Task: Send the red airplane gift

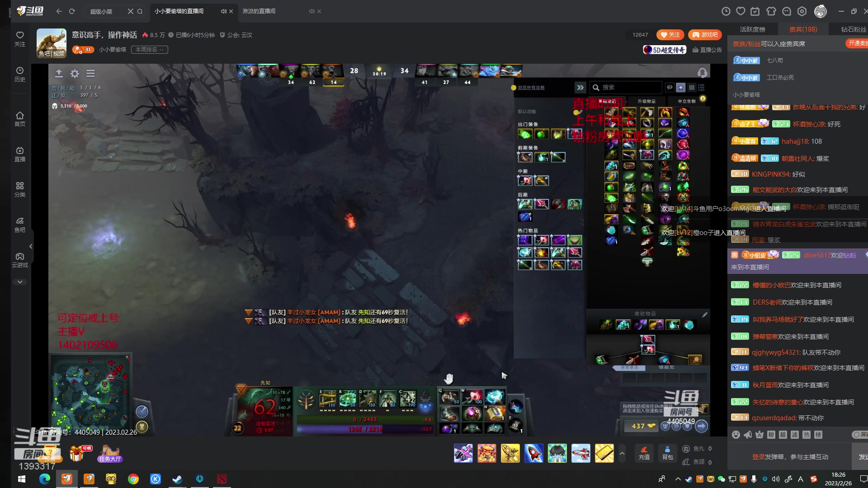Action: (580, 453)
